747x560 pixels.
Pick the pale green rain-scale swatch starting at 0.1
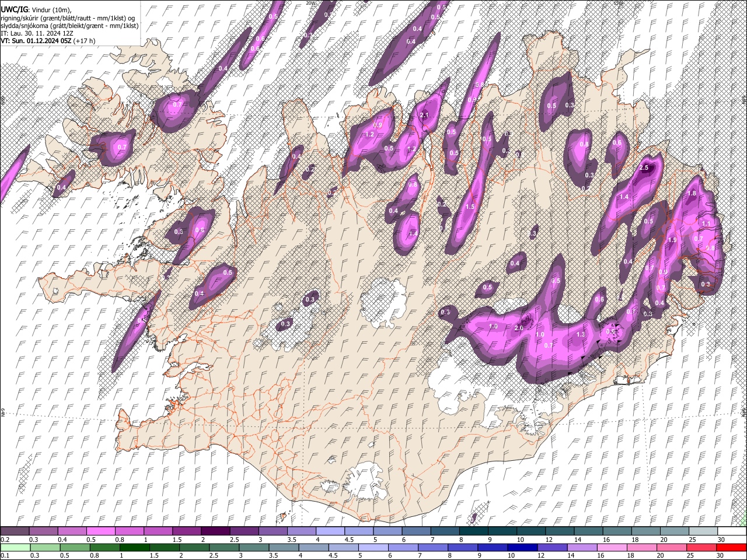point(15,548)
